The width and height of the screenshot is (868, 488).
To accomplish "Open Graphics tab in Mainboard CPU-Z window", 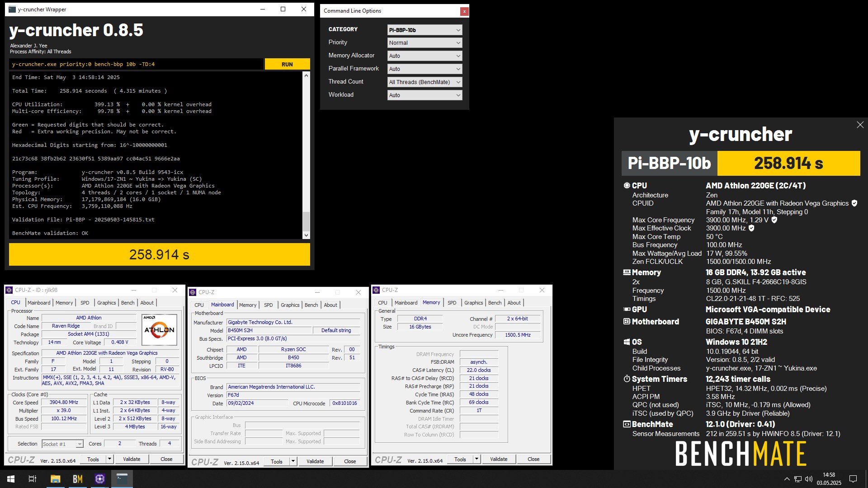I will tap(290, 305).
